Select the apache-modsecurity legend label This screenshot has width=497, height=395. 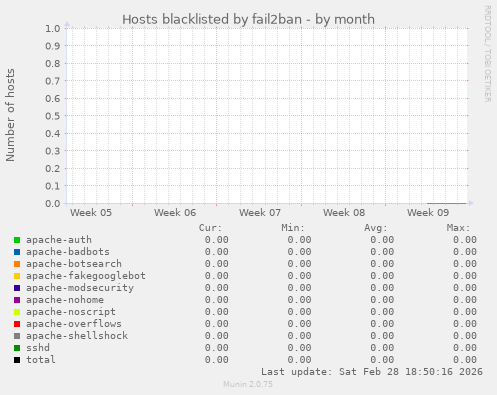tap(80, 288)
